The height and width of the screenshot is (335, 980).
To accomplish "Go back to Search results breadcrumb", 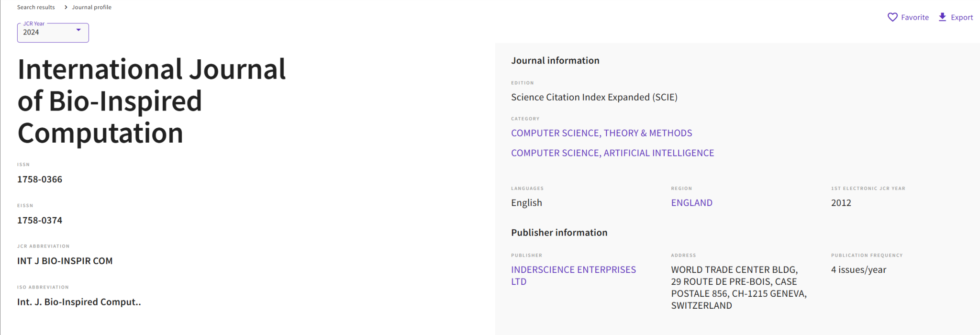I will point(36,7).
